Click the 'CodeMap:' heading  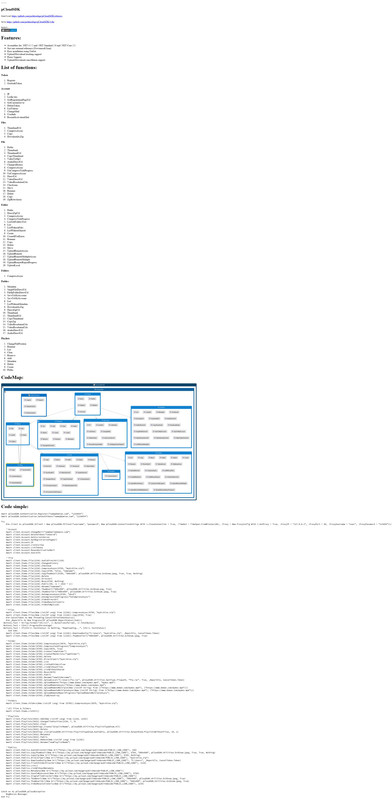12,378
